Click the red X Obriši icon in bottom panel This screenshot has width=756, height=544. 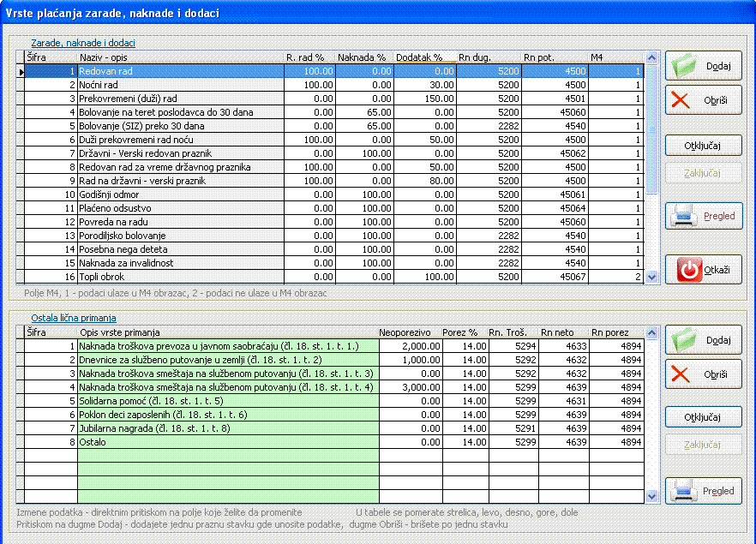coord(681,374)
